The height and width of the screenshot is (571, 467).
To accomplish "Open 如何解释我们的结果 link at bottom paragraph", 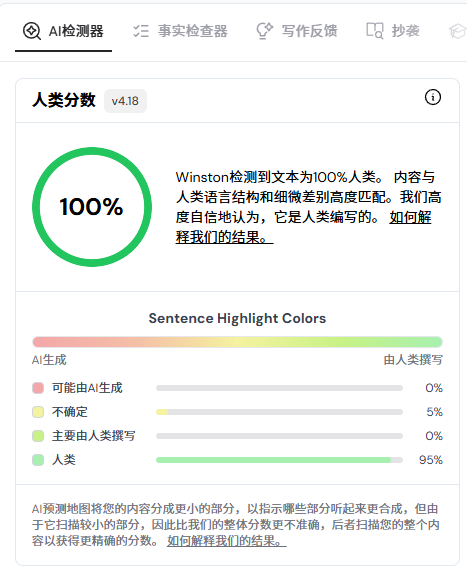I will pyautogui.click(x=227, y=541).
